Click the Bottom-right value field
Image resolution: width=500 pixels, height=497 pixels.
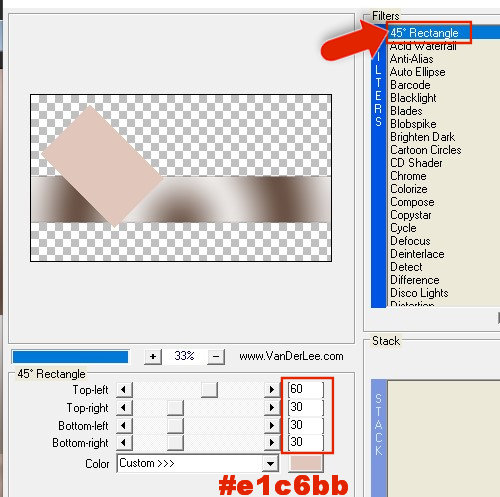(306, 442)
